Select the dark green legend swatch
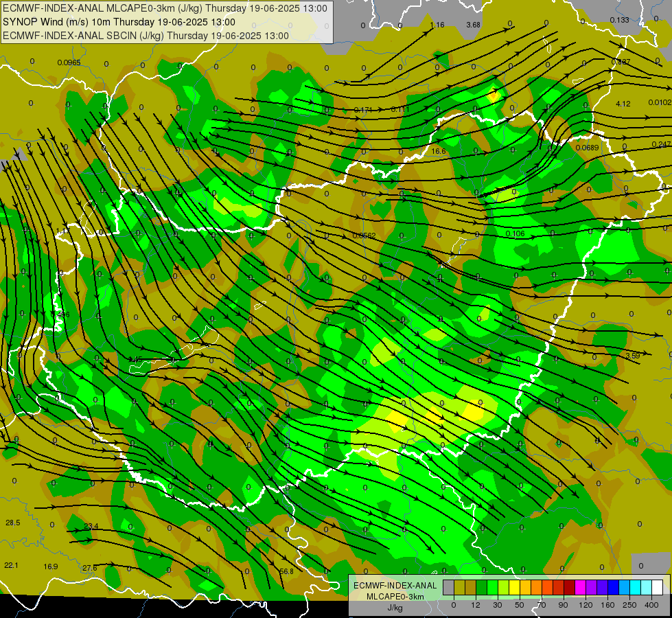Viewport: 672px width, 618px height. (x=482, y=587)
